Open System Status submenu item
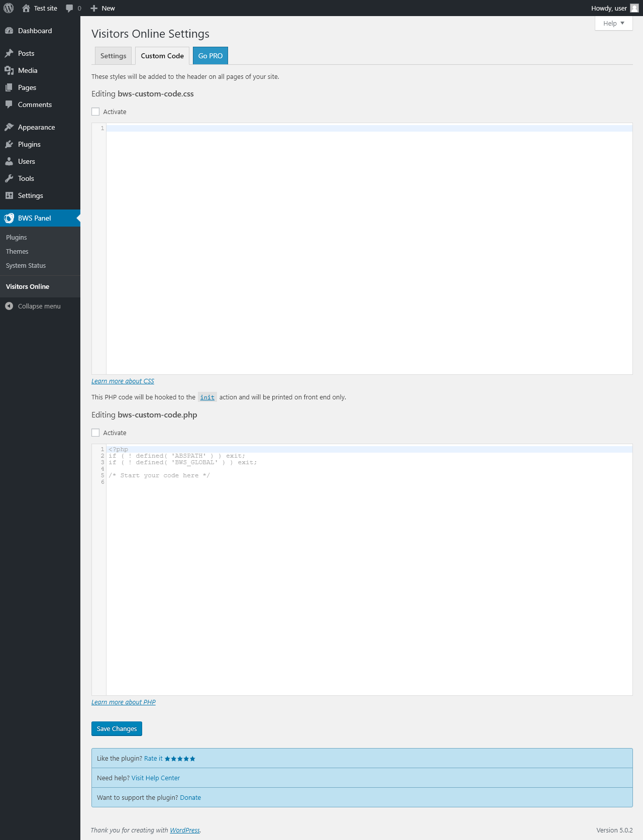The width and height of the screenshot is (643, 840). point(26,265)
